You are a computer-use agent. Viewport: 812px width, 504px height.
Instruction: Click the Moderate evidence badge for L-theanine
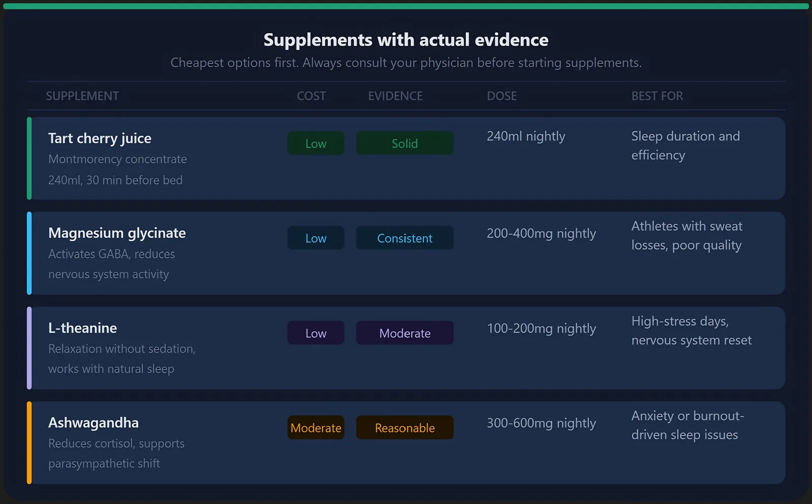click(404, 333)
